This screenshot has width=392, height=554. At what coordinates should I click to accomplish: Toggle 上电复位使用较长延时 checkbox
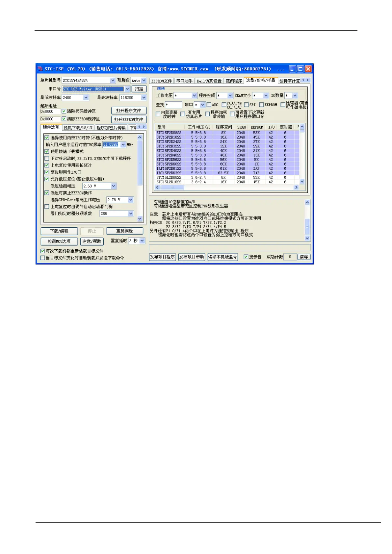[47, 165]
